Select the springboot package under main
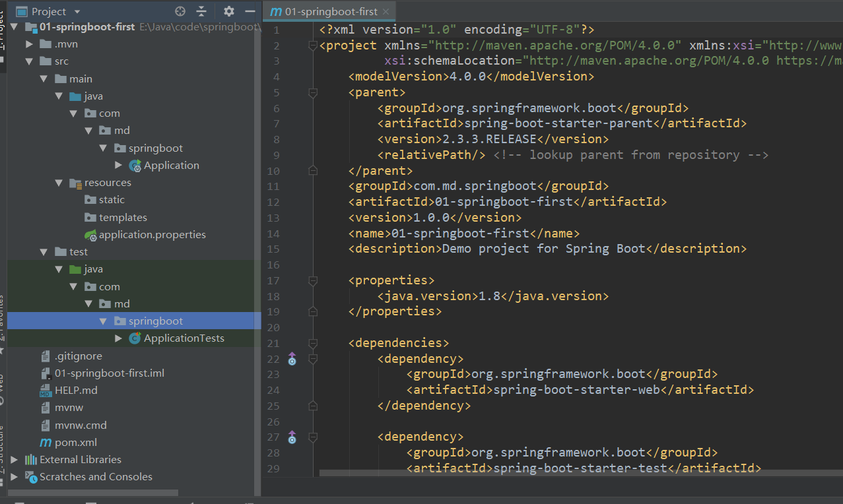 tap(156, 148)
